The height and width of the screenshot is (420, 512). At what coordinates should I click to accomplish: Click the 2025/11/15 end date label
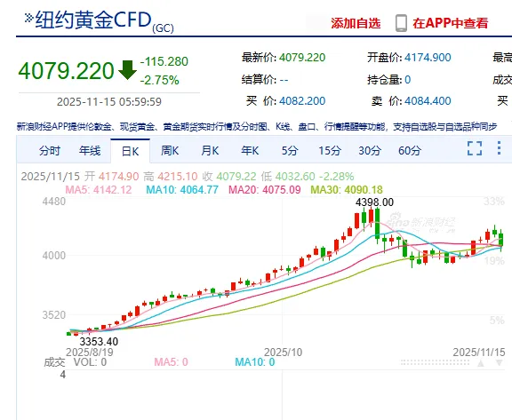pyautogui.click(x=479, y=353)
